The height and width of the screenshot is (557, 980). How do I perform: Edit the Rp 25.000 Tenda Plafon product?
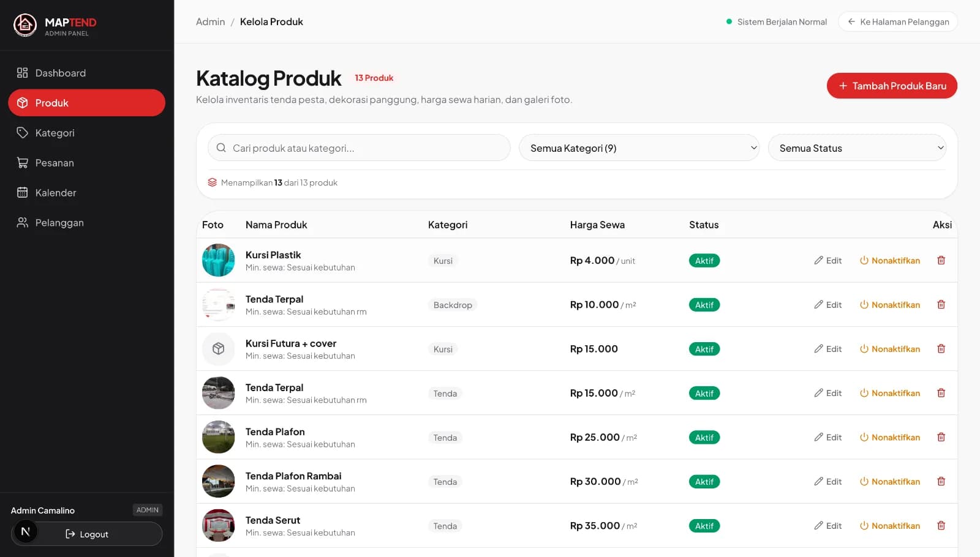point(828,437)
